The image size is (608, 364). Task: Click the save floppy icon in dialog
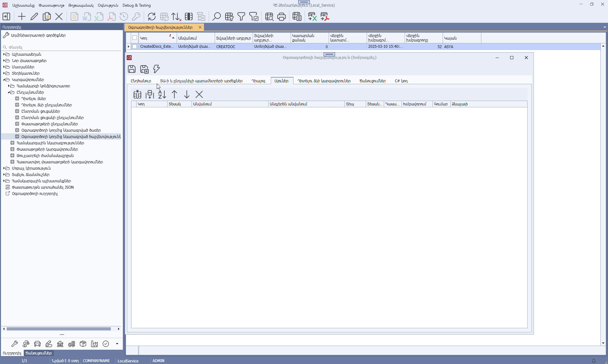pyautogui.click(x=132, y=69)
